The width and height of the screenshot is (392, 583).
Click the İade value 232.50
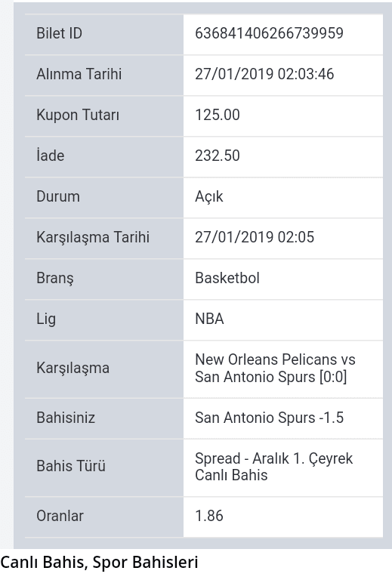point(218,156)
